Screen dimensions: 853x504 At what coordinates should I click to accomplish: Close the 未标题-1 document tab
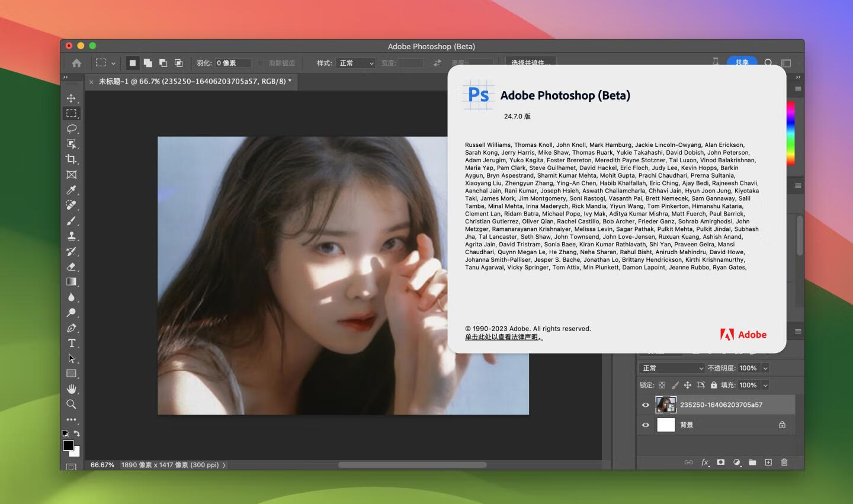click(x=91, y=82)
